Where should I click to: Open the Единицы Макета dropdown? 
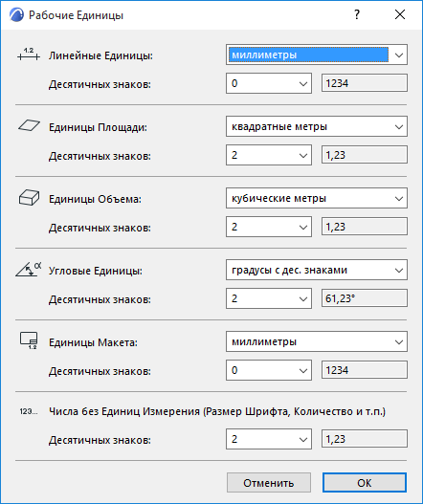317,341
